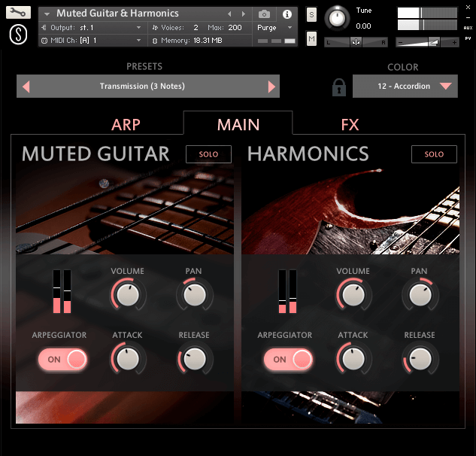Click the Muted Guitar Volume knob
Viewport: 476px width, 456px height.
coord(127,295)
